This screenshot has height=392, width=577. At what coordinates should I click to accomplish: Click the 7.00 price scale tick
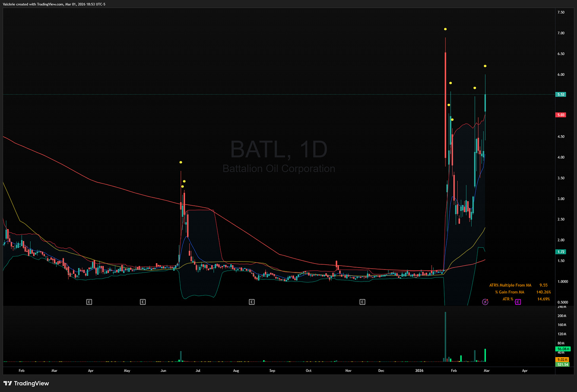click(561, 33)
